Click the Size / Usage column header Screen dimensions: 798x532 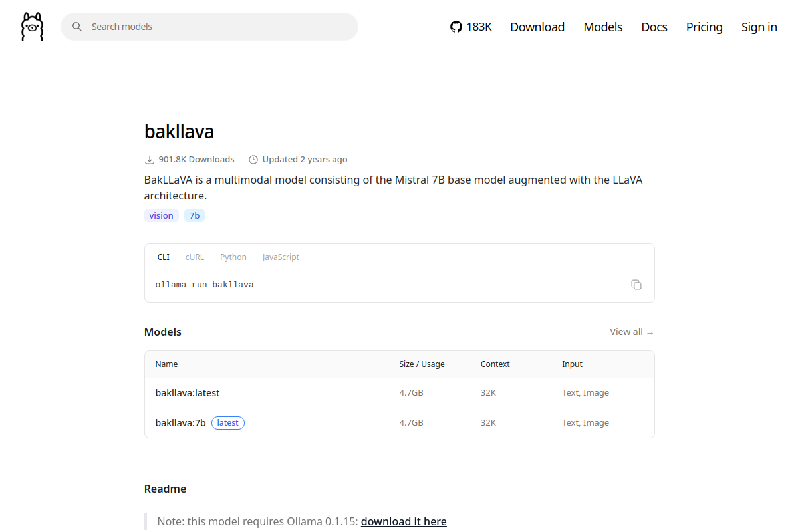tap(422, 364)
